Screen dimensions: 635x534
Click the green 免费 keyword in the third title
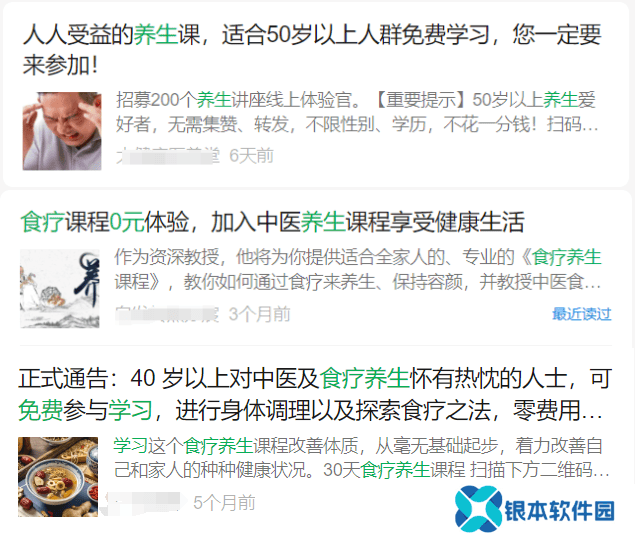coord(40,410)
